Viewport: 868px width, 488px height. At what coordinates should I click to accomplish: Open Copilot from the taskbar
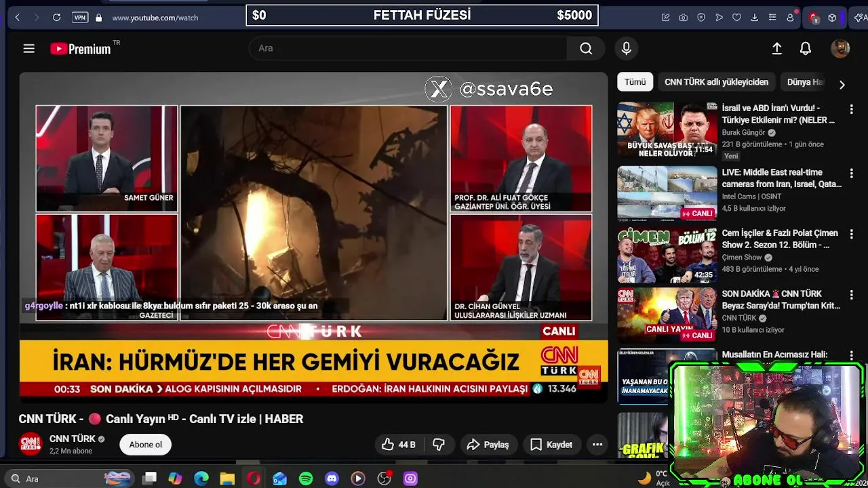175,479
